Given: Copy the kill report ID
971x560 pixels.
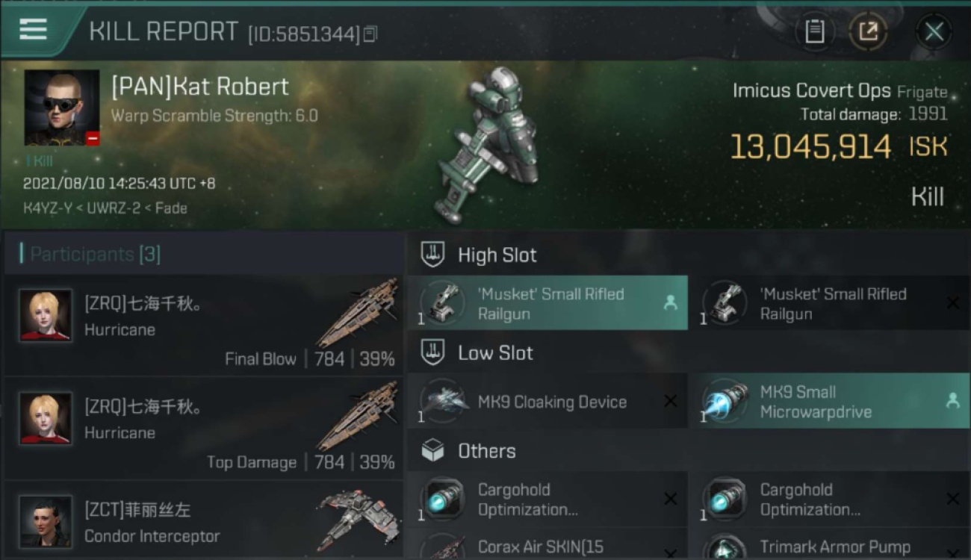Looking at the screenshot, I should [371, 34].
